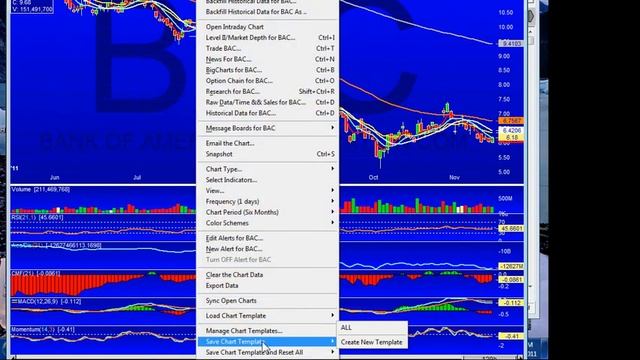Open Raw Data/Time && Sales for BAC
The width and height of the screenshot is (640, 360).
click(x=268, y=102)
